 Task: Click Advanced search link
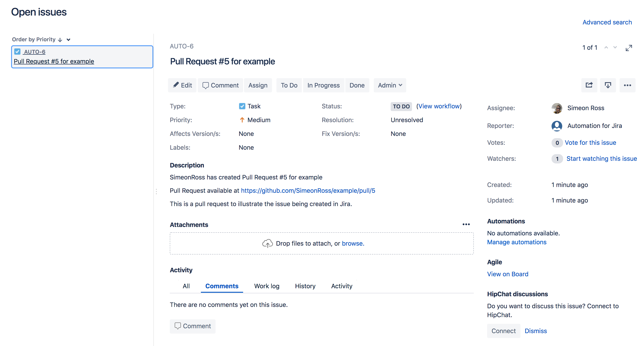[x=607, y=22]
